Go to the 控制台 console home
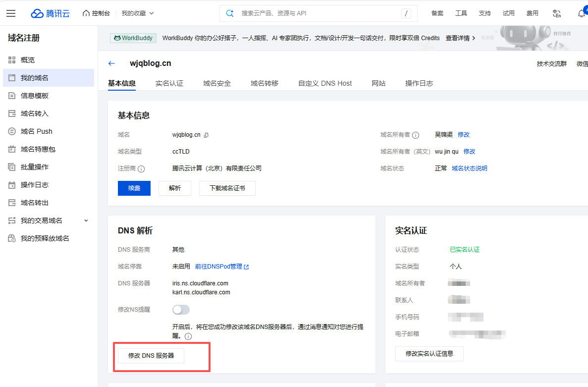The width and height of the screenshot is (588, 387). tap(97, 13)
